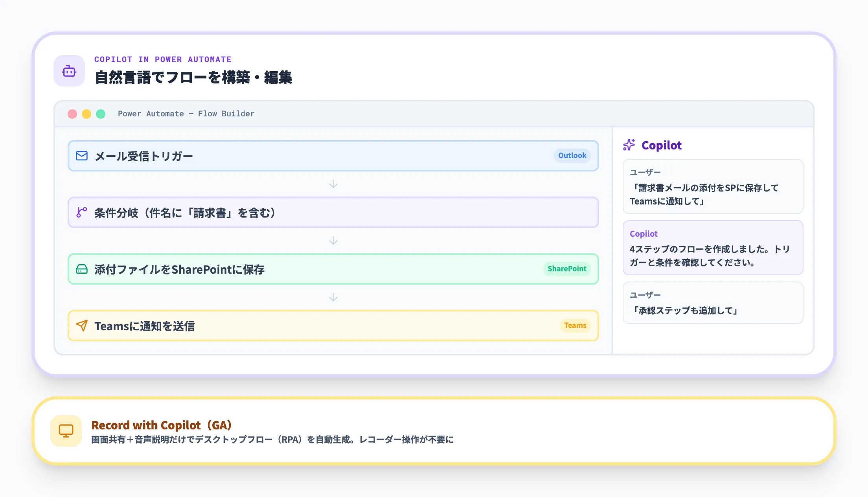Click the mail envelope icon on the trigger step
The width and height of the screenshot is (868, 497).
[82, 156]
